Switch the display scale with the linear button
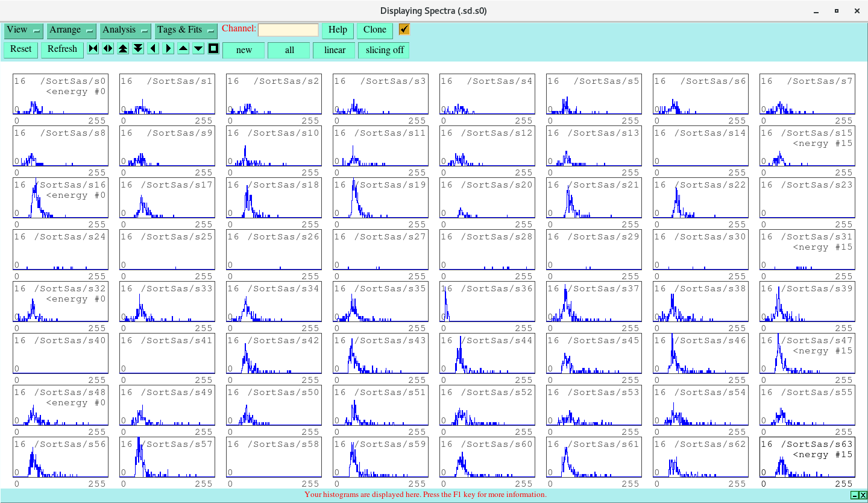Viewport: 868px width, 503px height. point(334,50)
